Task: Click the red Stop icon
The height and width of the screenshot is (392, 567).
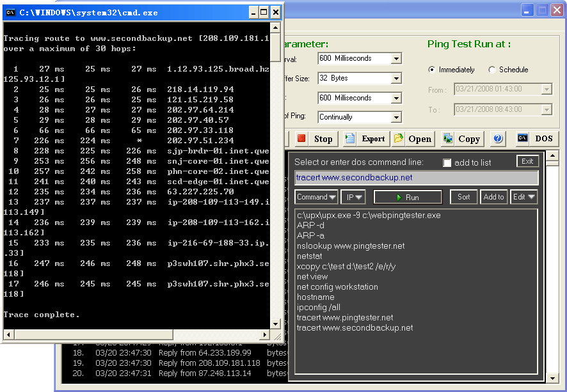Action: [x=301, y=139]
